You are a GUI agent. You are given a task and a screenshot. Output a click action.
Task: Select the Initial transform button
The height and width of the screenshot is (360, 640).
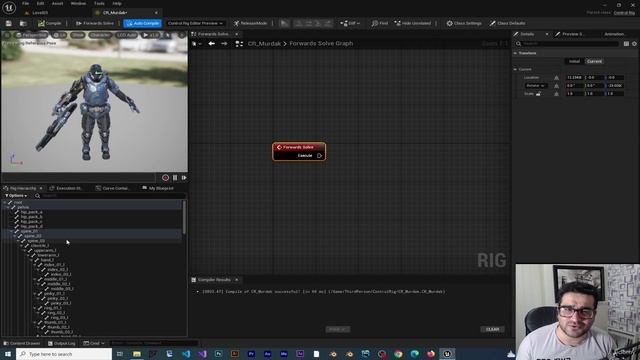pyautogui.click(x=574, y=61)
